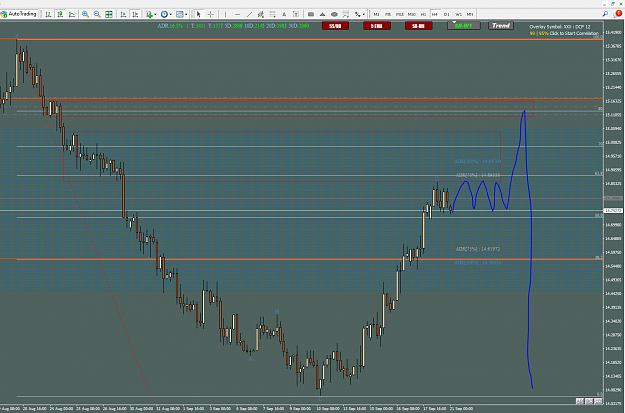625x413 pixels.
Task: Click the wave label B on chart
Action: (277, 311)
